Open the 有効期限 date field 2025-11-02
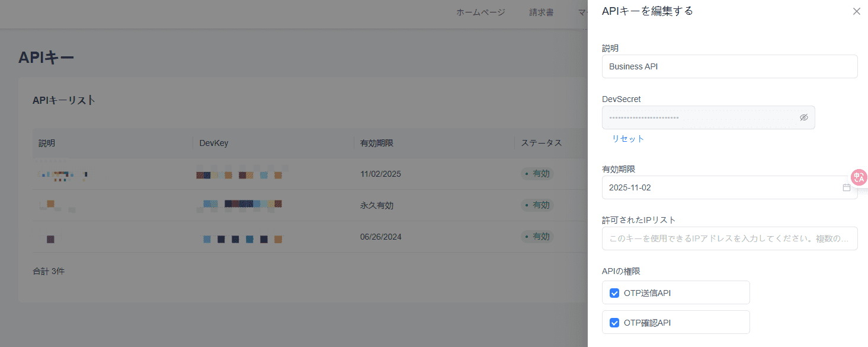 click(x=729, y=187)
